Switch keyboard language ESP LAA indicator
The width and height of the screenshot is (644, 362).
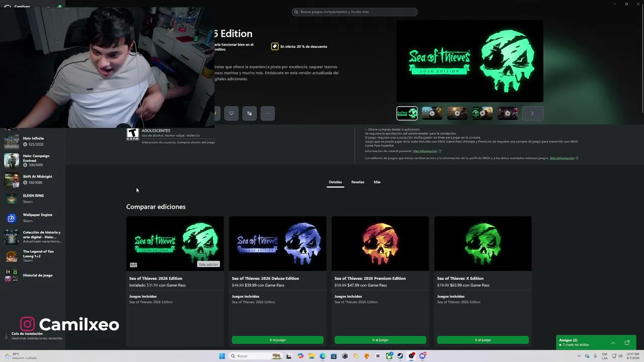coord(605,356)
